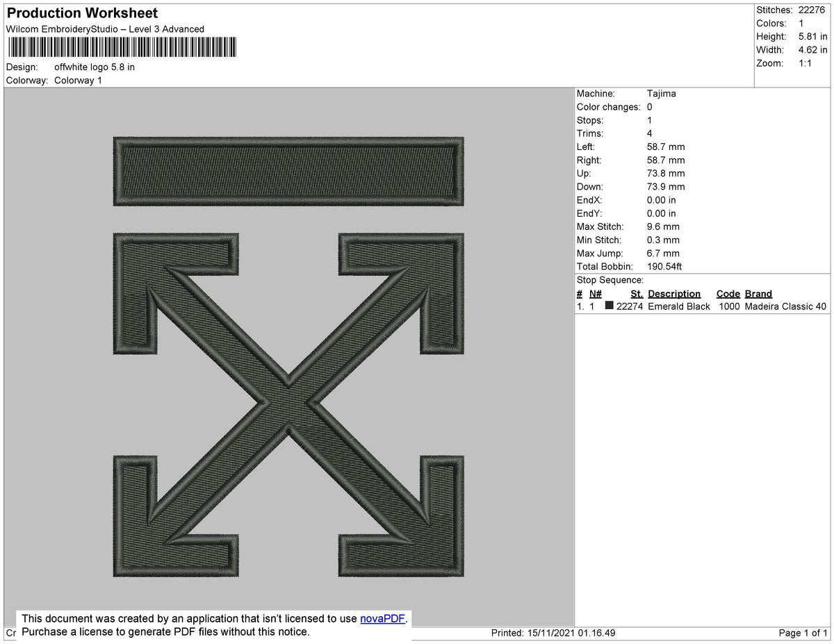Image resolution: width=834 pixels, height=644 pixels.
Task: Click the Emerald Black thread color swatch
Action: click(x=610, y=306)
